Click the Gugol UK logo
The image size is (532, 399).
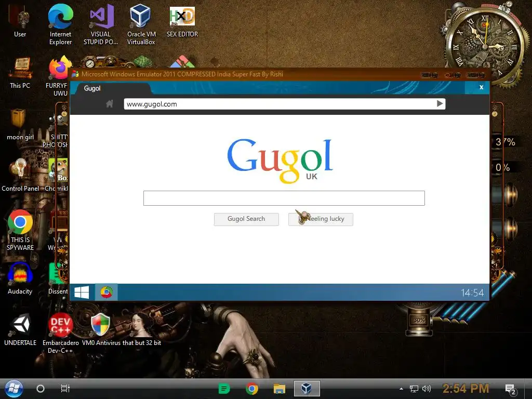[x=280, y=161]
